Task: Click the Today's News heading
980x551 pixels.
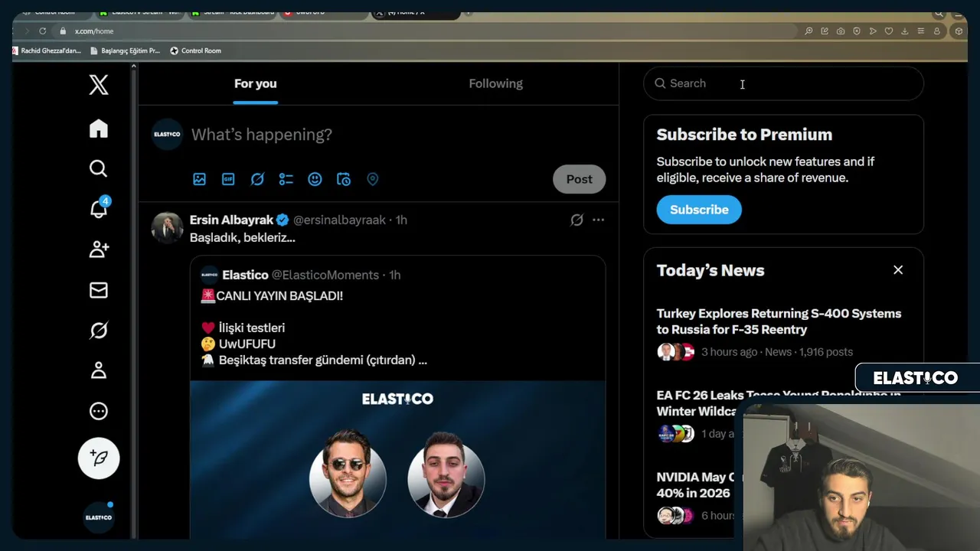Action: pyautogui.click(x=710, y=270)
